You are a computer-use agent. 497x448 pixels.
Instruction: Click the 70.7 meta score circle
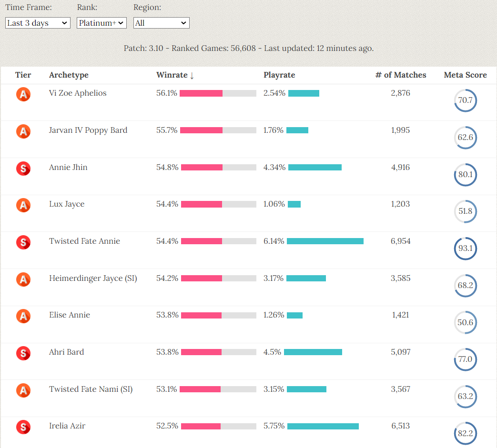tap(465, 100)
